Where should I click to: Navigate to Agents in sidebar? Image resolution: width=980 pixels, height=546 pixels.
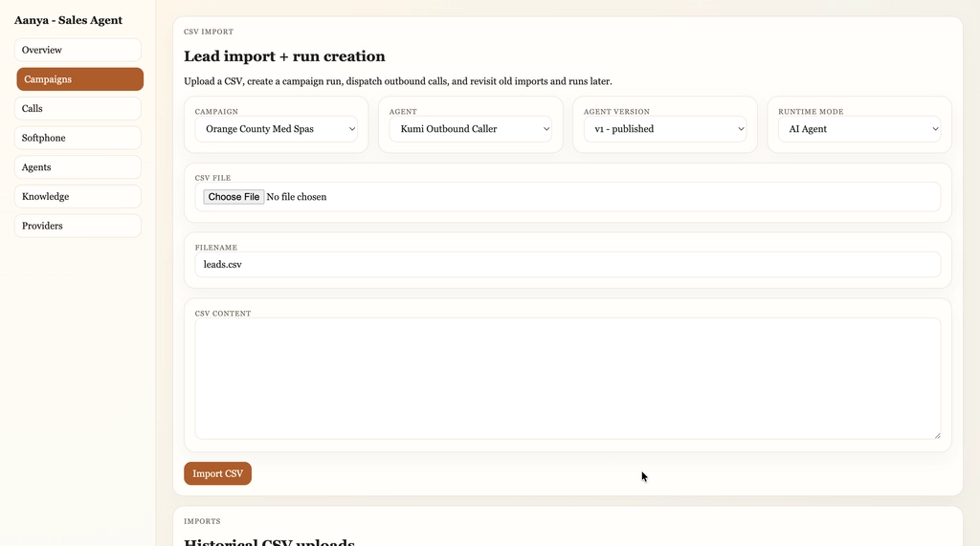click(78, 167)
